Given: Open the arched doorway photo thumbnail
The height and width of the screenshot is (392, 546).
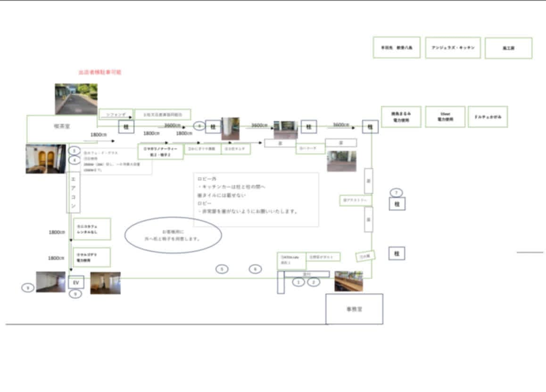Looking at the screenshot, I should (46, 159).
